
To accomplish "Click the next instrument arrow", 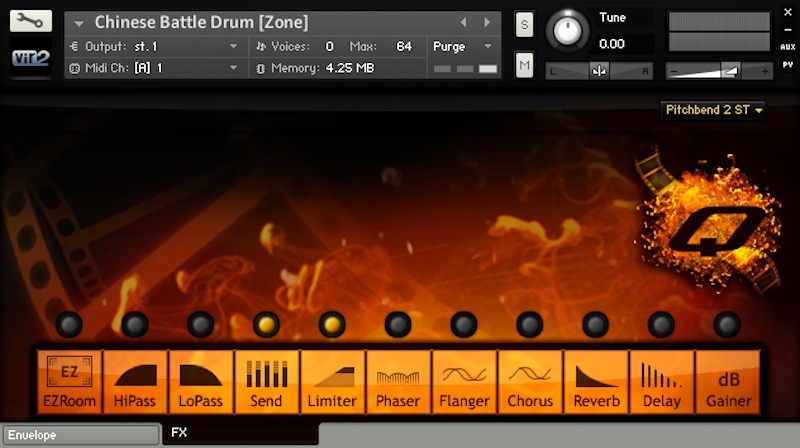I will tap(487, 22).
